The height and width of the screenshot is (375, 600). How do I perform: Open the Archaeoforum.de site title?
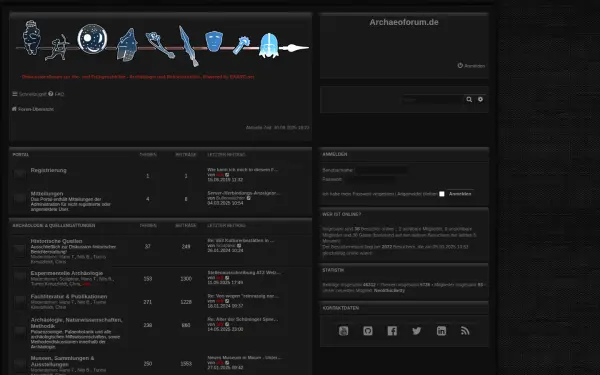[x=404, y=22]
